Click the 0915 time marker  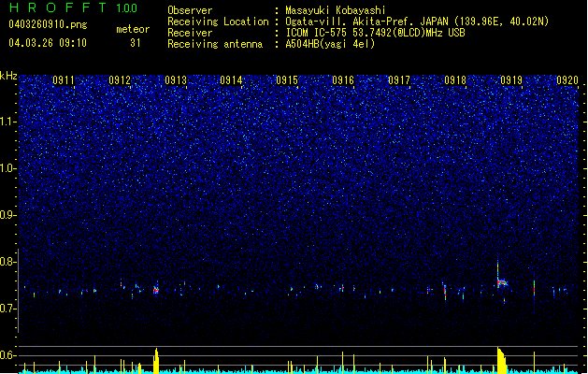click(287, 80)
